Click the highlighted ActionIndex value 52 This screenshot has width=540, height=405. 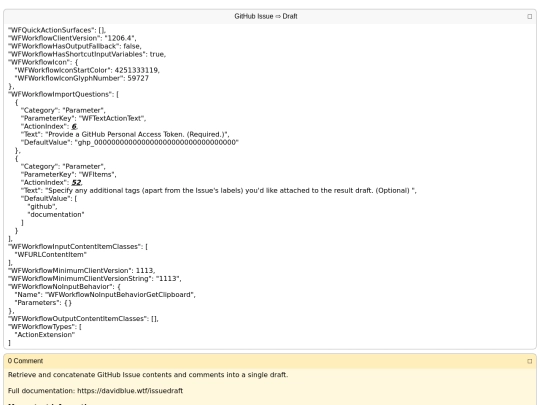[76, 183]
